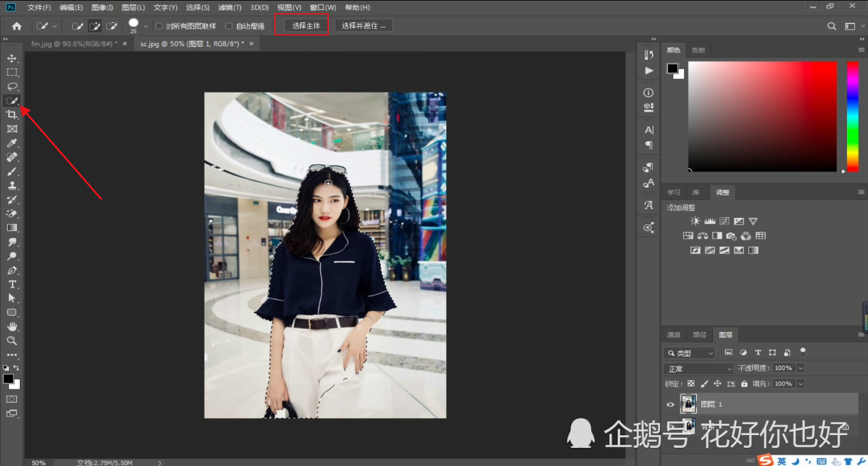The image size is (868, 466).
Task: Open the 不透明度 slider dropdown arrow
Action: tap(800, 368)
